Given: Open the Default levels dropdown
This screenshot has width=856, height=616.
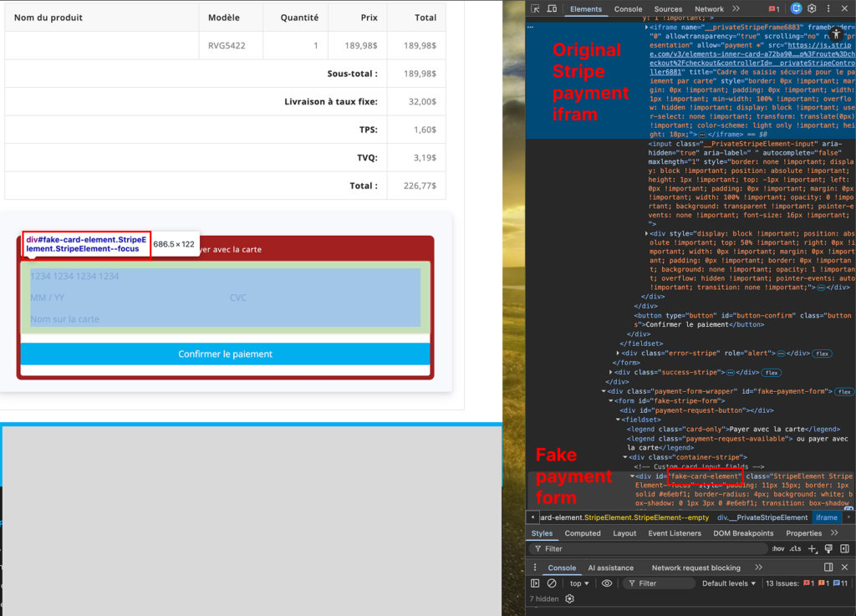Looking at the screenshot, I should click(x=729, y=583).
